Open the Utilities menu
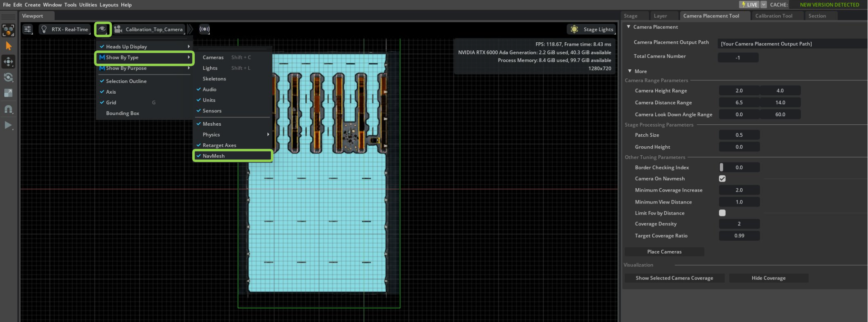The width and height of the screenshot is (868, 322). 88,5
